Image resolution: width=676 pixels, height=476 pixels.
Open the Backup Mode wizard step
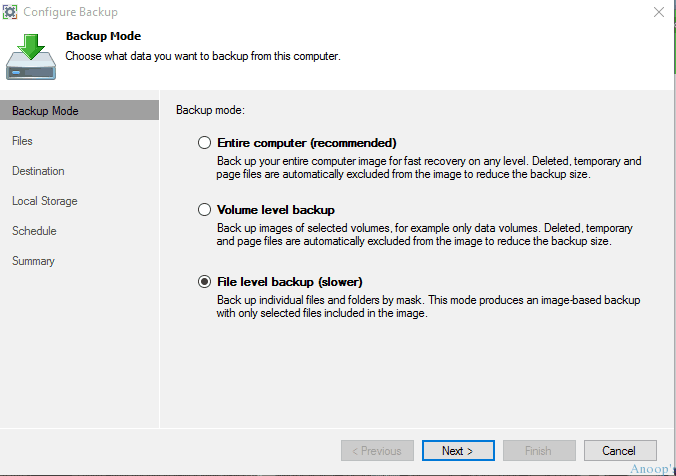coord(79,110)
